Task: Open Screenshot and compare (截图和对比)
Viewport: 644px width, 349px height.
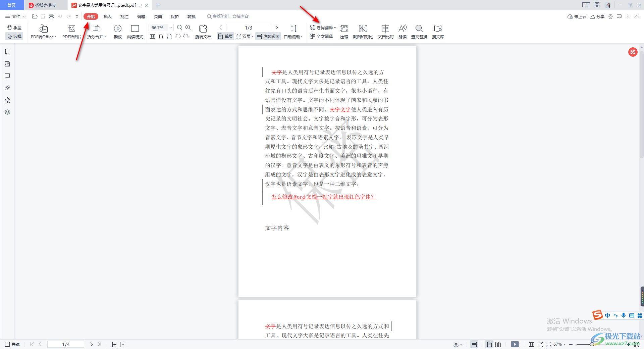Action: (x=363, y=32)
